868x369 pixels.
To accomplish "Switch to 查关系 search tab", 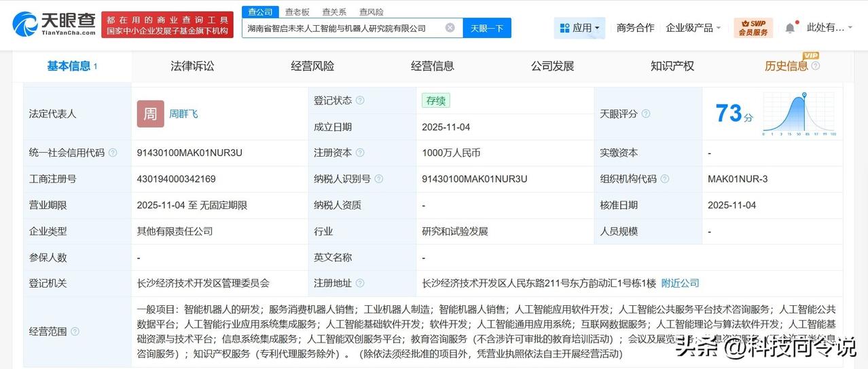I will coord(334,12).
